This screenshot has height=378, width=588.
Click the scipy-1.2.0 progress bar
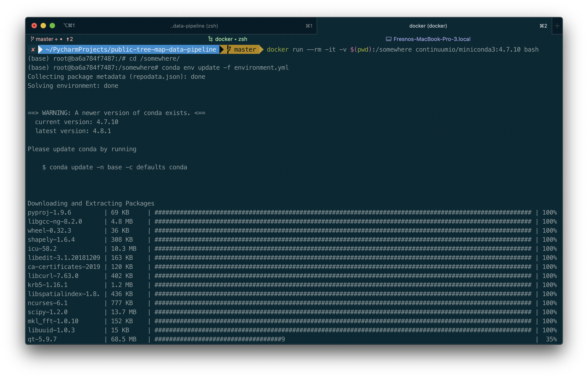click(343, 312)
